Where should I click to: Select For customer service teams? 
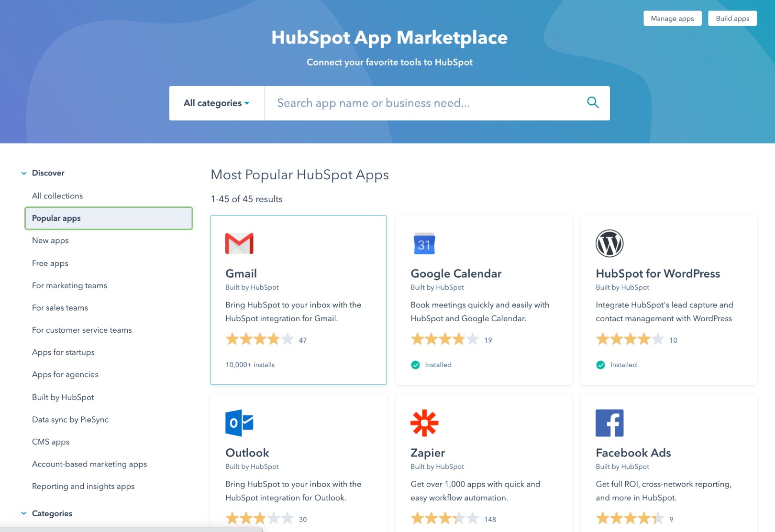pos(82,330)
